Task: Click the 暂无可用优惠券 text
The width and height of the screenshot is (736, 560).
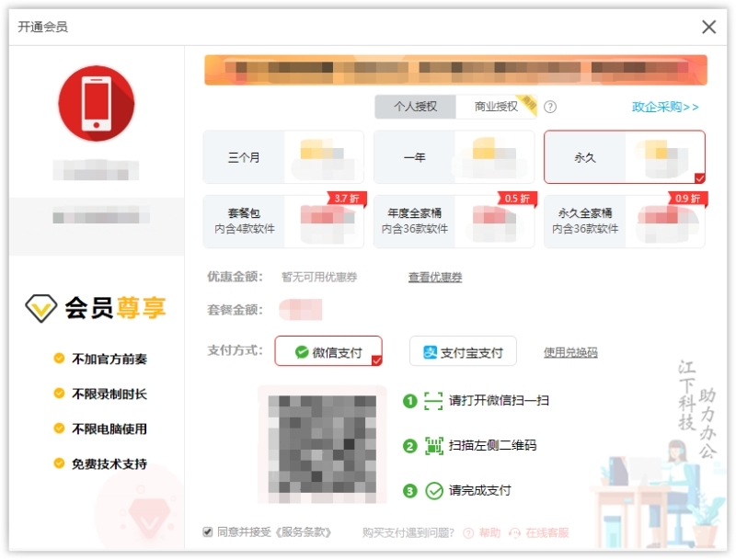Action: click(x=319, y=277)
